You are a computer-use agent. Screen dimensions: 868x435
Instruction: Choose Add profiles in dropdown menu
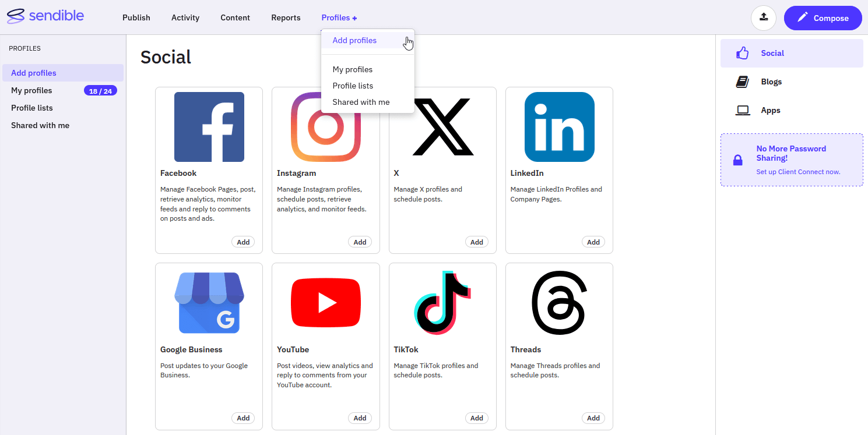pos(368,40)
